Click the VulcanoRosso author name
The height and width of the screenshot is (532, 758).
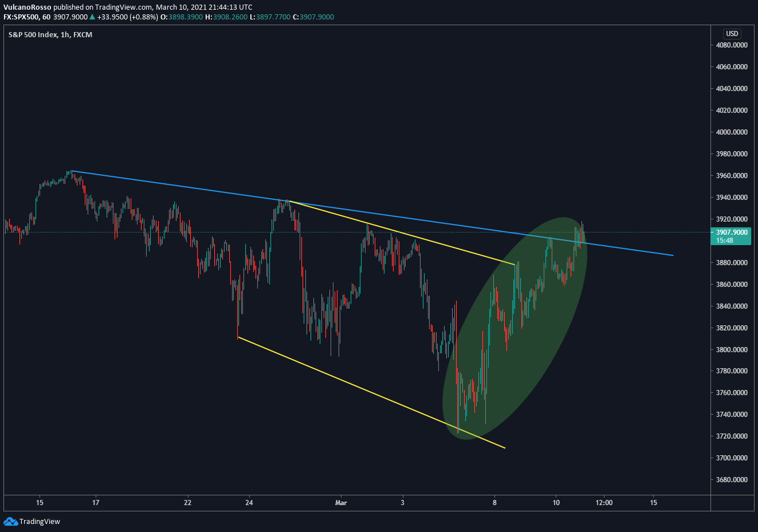pyautogui.click(x=28, y=7)
